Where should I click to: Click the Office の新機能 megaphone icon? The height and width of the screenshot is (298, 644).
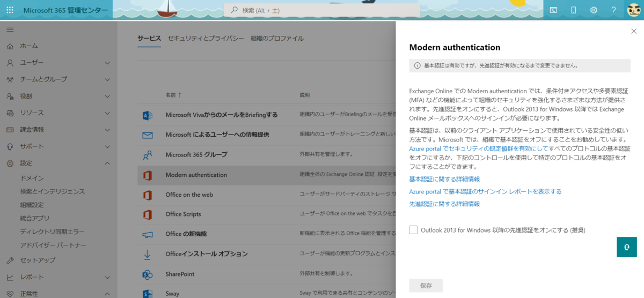148,234
